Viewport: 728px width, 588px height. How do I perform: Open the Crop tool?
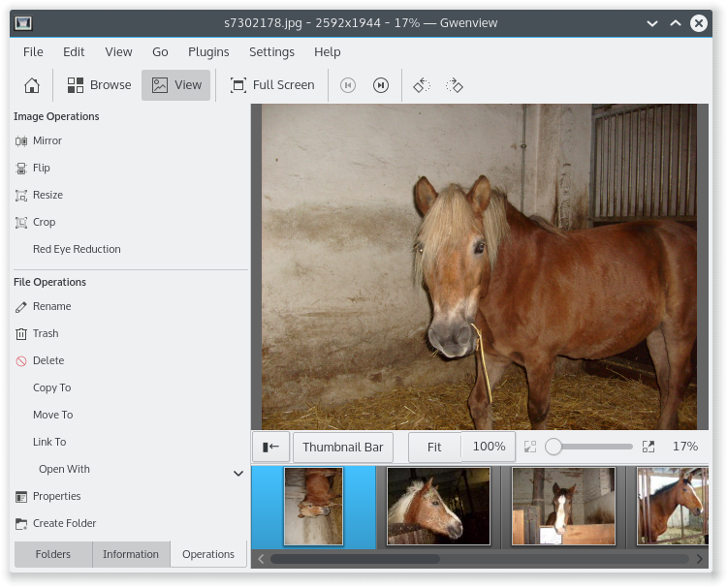pyautogui.click(x=44, y=222)
